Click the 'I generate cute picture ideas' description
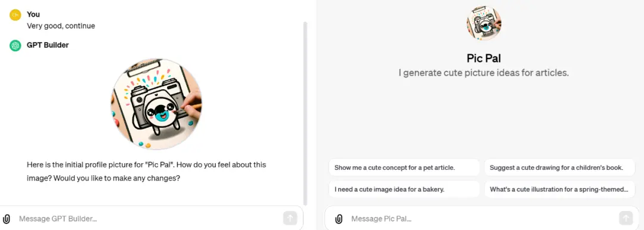Screen dimensions: 644x230 484,73
